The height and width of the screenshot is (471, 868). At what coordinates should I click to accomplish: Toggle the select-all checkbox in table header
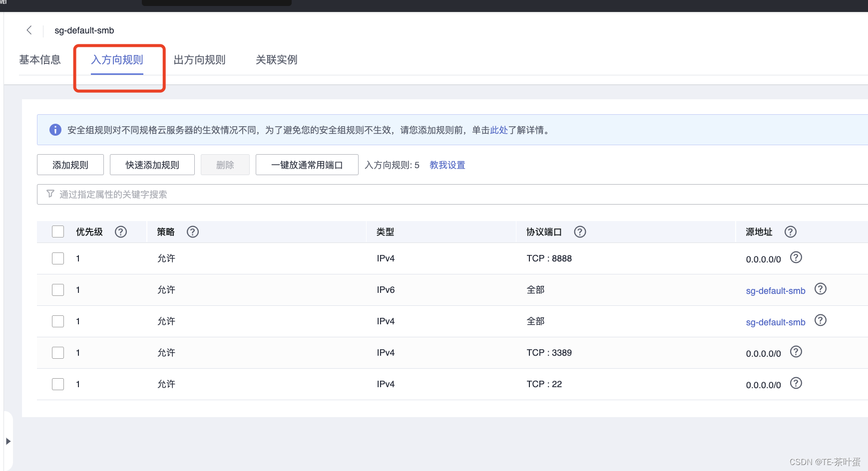(58, 232)
